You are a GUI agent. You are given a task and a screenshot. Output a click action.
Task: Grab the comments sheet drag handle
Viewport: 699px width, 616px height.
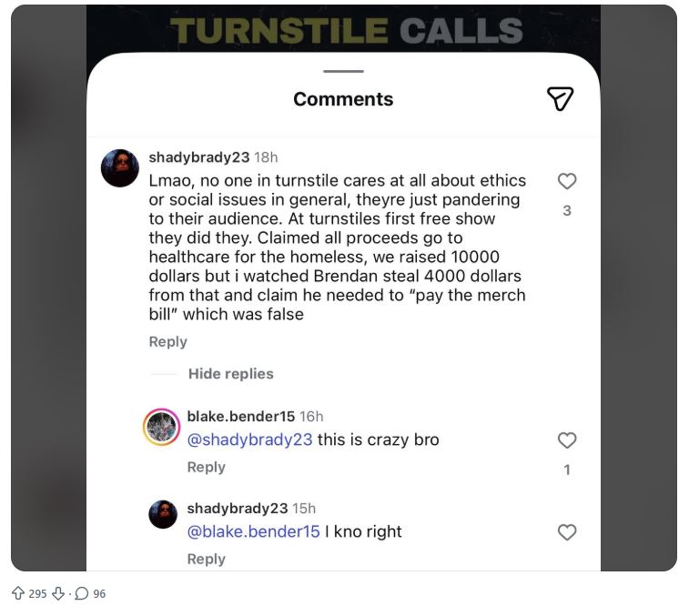point(343,71)
